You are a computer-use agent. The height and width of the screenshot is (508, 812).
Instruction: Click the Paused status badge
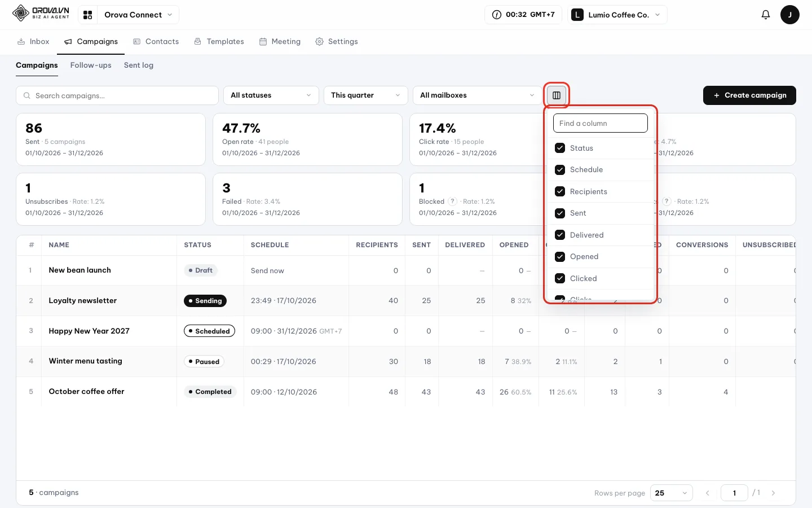tap(204, 362)
